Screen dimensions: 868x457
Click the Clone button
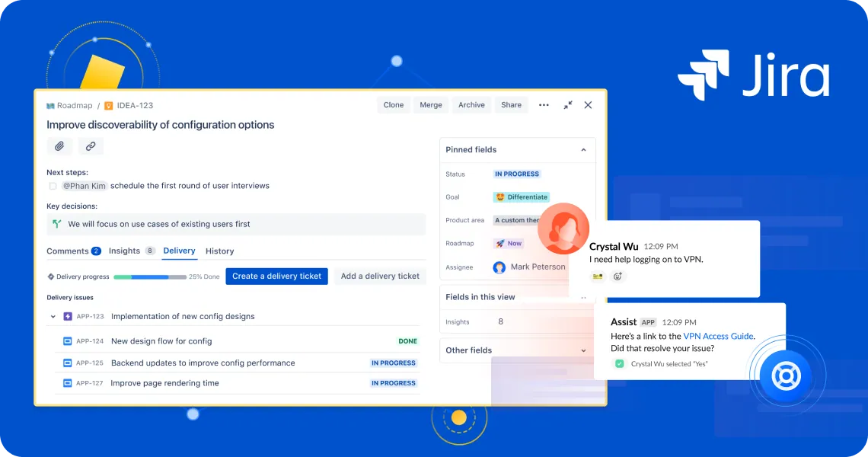[394, 105]
